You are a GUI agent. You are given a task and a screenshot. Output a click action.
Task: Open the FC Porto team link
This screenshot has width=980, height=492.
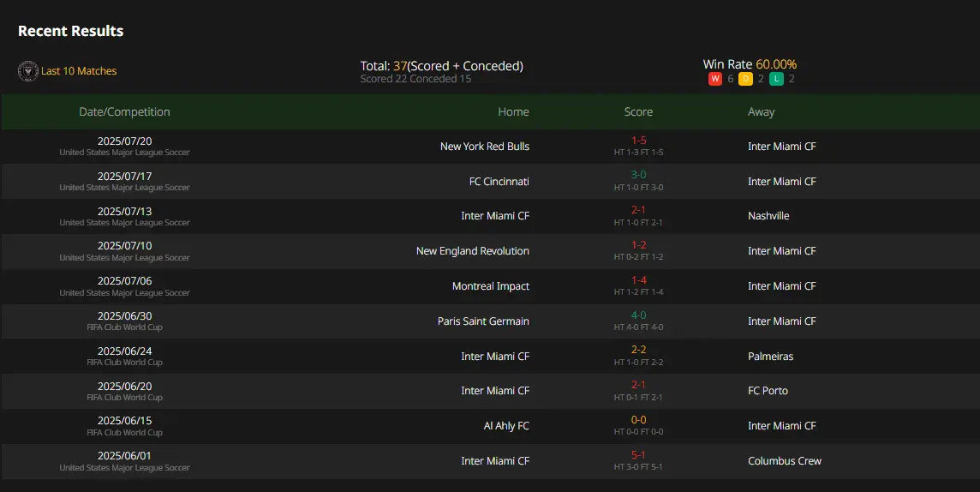pyautogui.click(x=768, y=391)
